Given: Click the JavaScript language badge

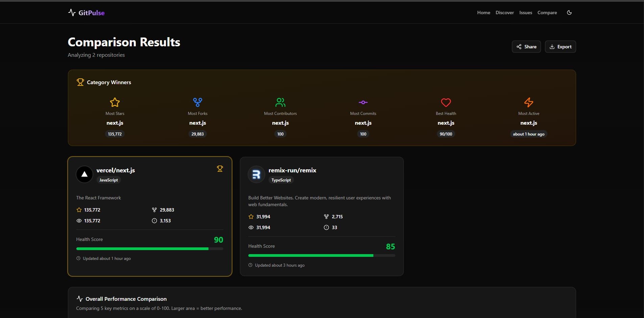Looking at the screenshot, I should 109,180.
